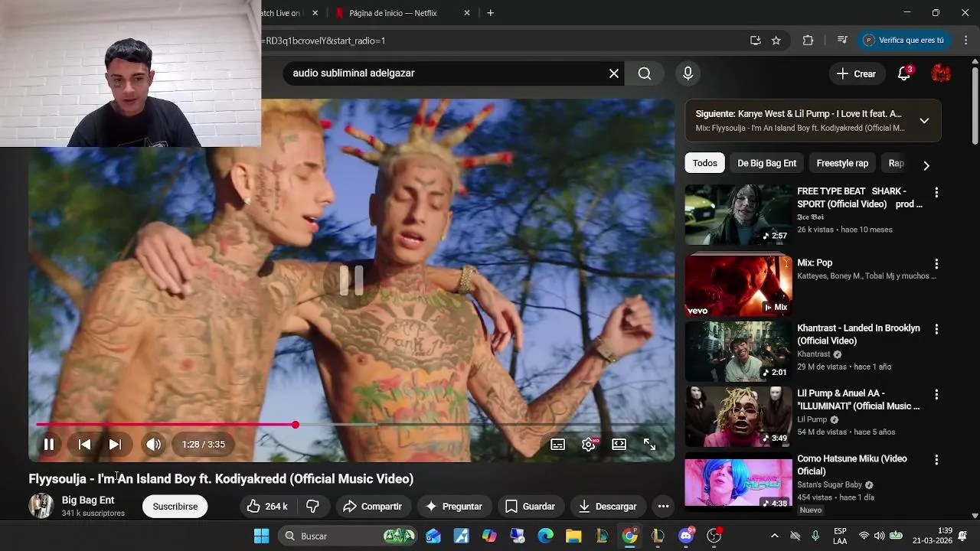Viewport: 980px width, 551px height.
Task: Open the Mix: Pop thumbnail
Action: (738, 285)
